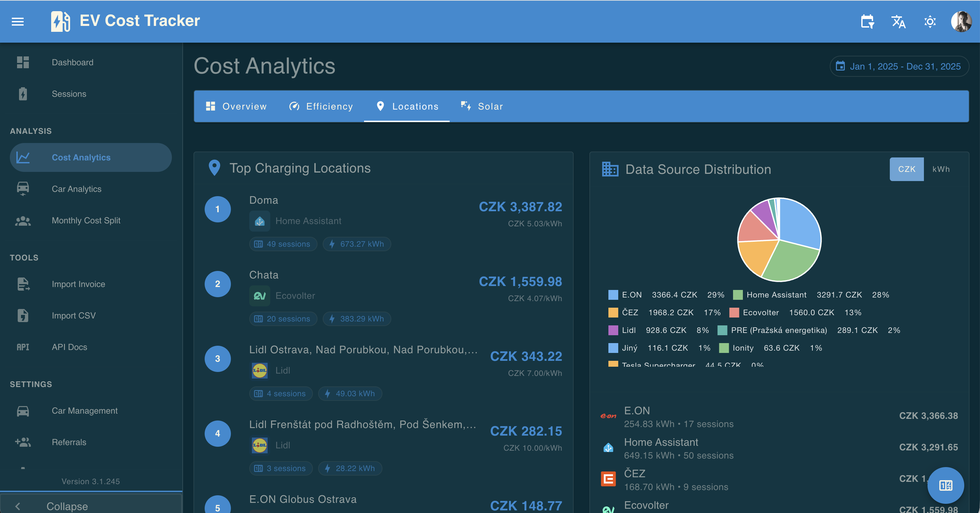Click the Home Assistant icon next to Doma
The height and width of the screenshot is (513, 980).
coord(260,221)
